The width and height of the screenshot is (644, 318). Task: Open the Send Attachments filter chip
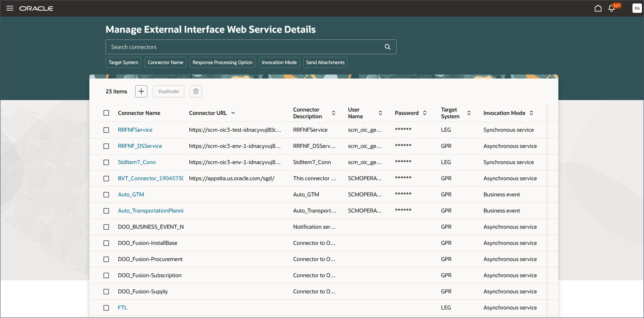click(325, 63)
